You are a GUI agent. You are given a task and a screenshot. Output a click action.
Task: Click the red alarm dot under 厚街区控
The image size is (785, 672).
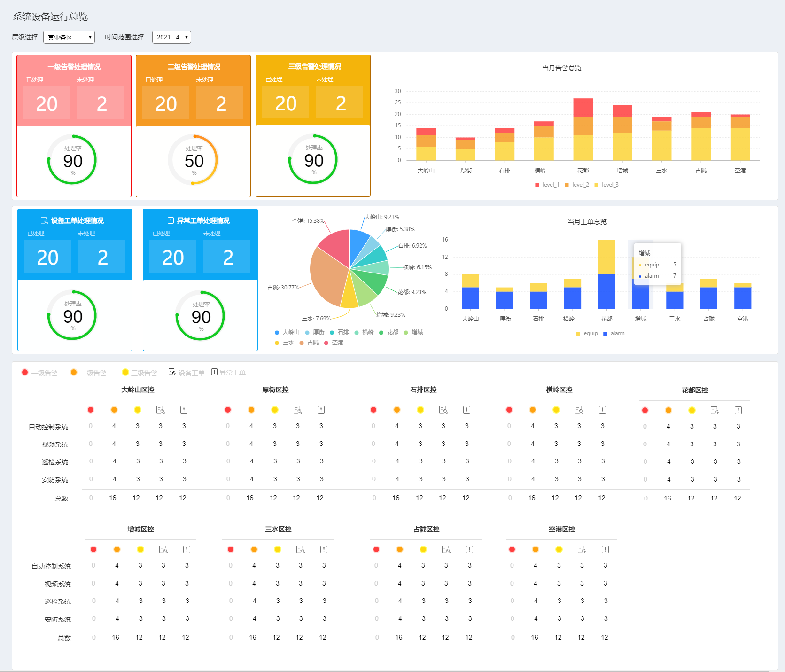point(228,410)
